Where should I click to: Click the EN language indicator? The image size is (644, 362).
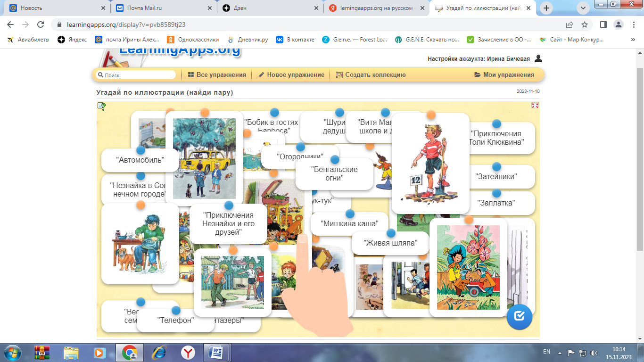(x=546, y=352)
